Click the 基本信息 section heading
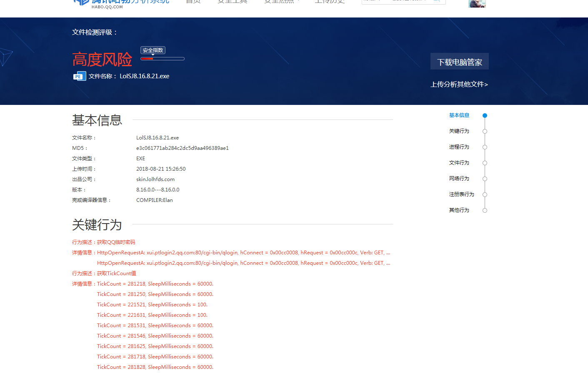588x373 pixels. pos(97,120)
